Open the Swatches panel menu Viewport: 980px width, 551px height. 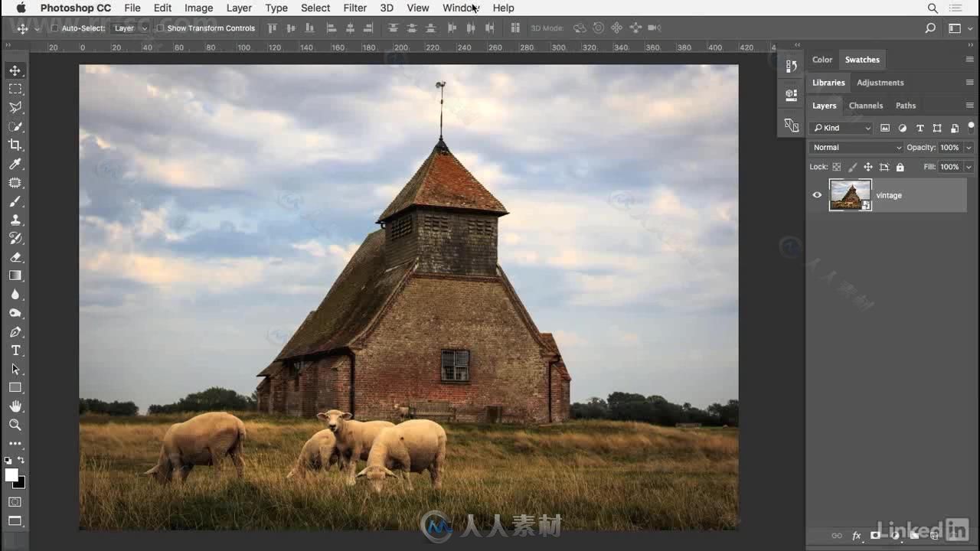(970, 60)
